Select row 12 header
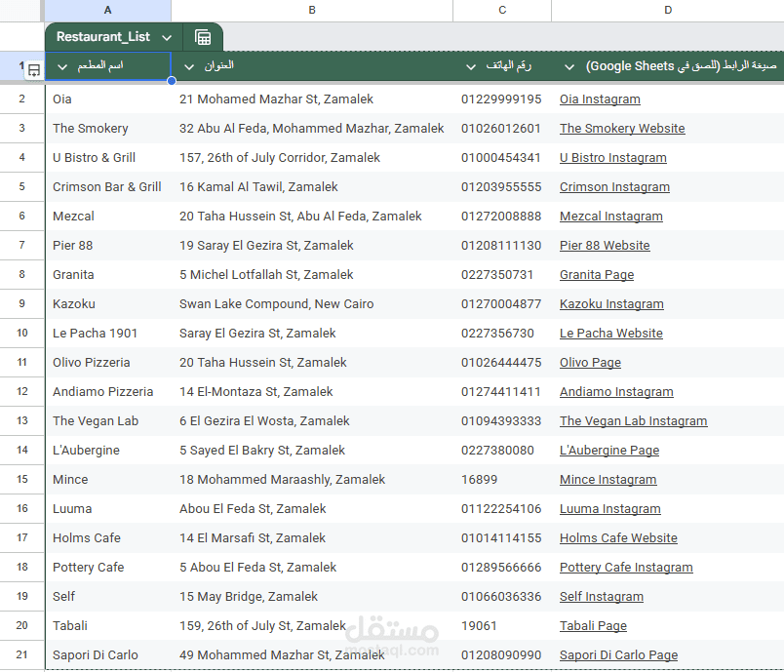Viewport: 784px width, 672px height. [22, 391]
